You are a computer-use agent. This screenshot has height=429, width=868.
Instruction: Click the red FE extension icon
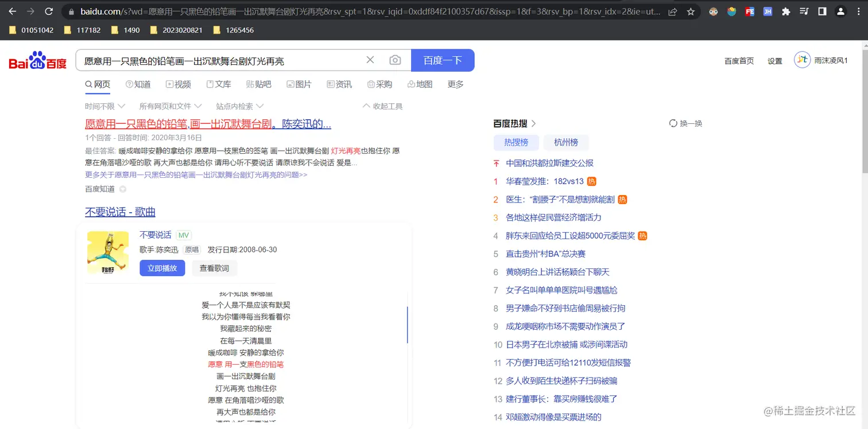pyautogui.click(x=750, y=11)
